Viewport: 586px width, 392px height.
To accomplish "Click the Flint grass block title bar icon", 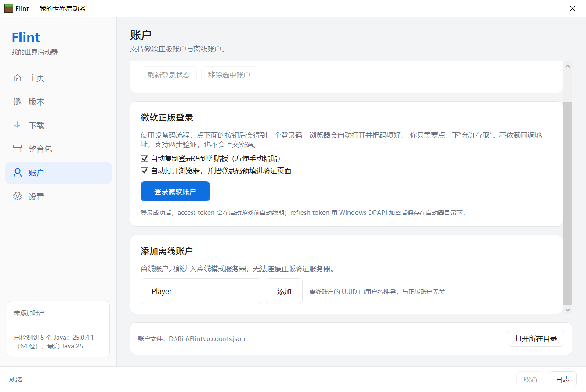I will 9,8.
